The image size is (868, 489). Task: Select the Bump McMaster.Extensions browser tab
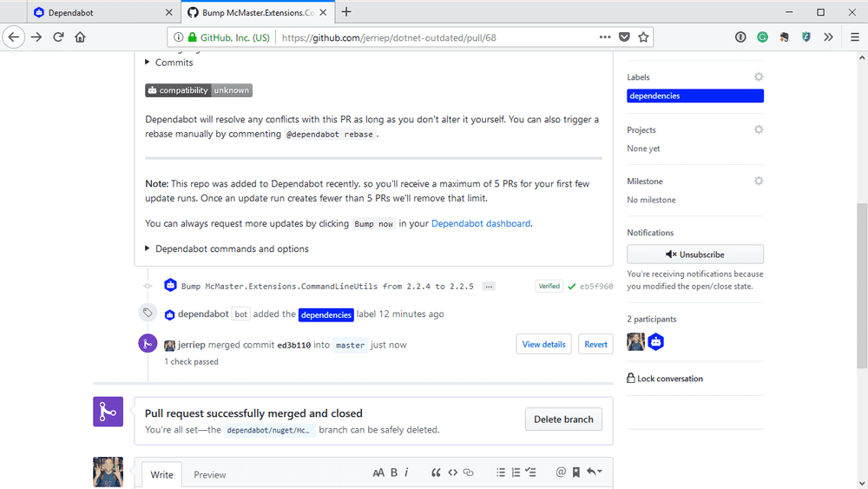(x=258, y=12)
